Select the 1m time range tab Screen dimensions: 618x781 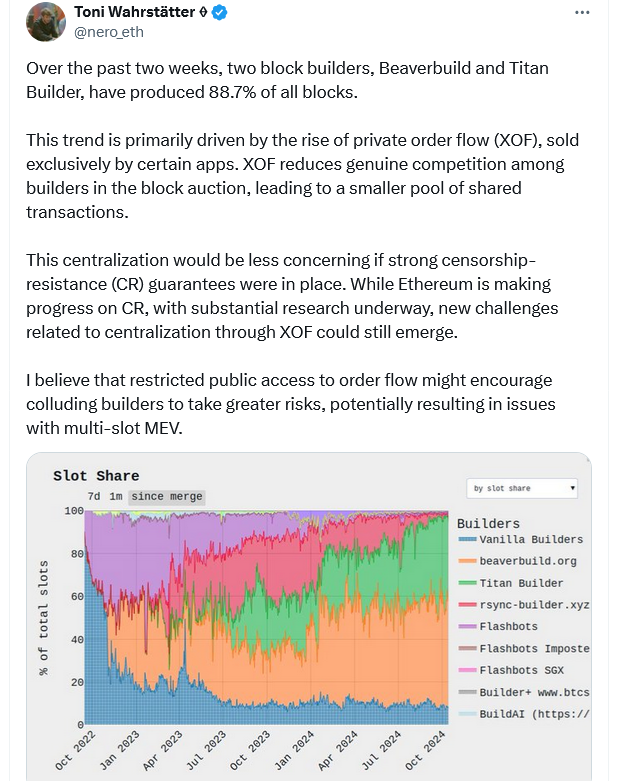[116, 497]
